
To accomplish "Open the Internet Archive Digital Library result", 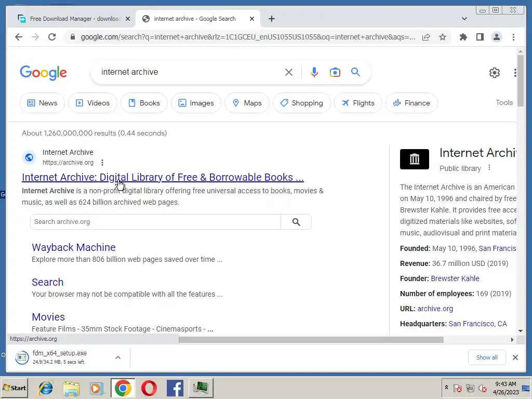I will point(163,177).
